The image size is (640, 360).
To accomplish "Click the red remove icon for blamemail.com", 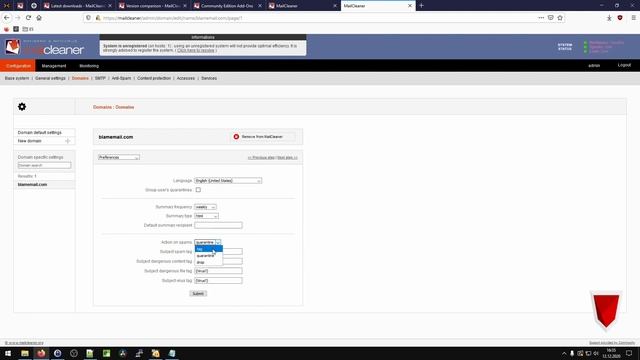I will tap(236, 137).
